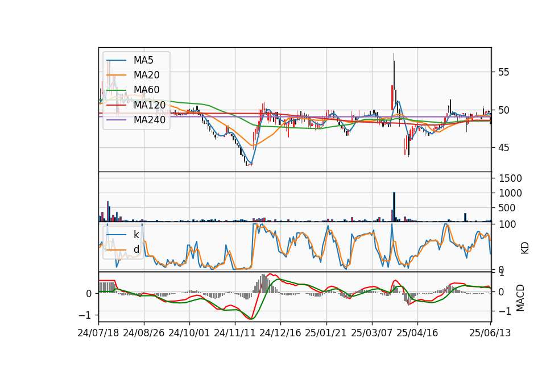
Task: Click the 24/12/16 date axis label
Action: click(x=280, y=333)
